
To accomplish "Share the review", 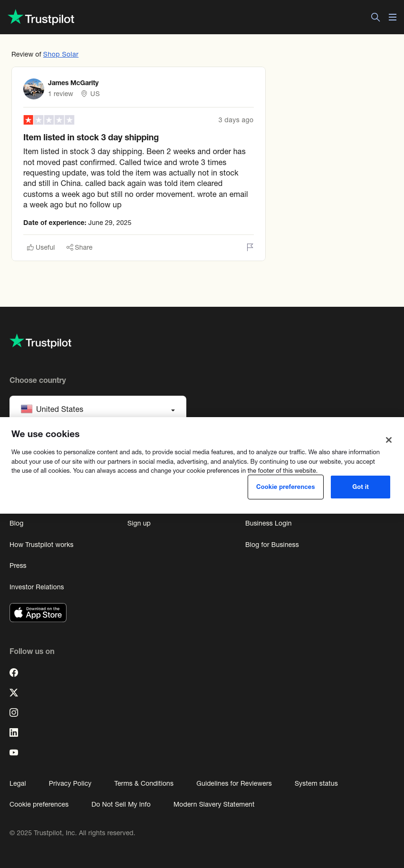I will (79, 247).
